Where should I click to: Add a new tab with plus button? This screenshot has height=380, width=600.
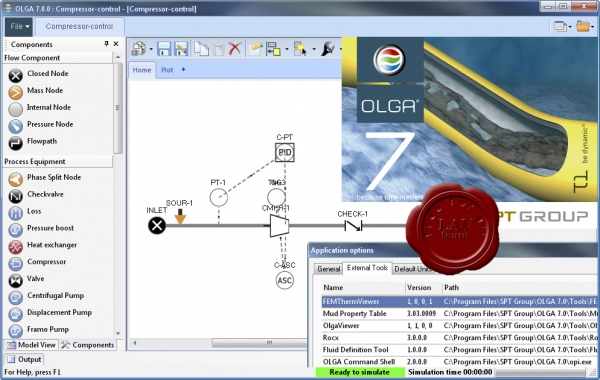(x=183, y=70)
